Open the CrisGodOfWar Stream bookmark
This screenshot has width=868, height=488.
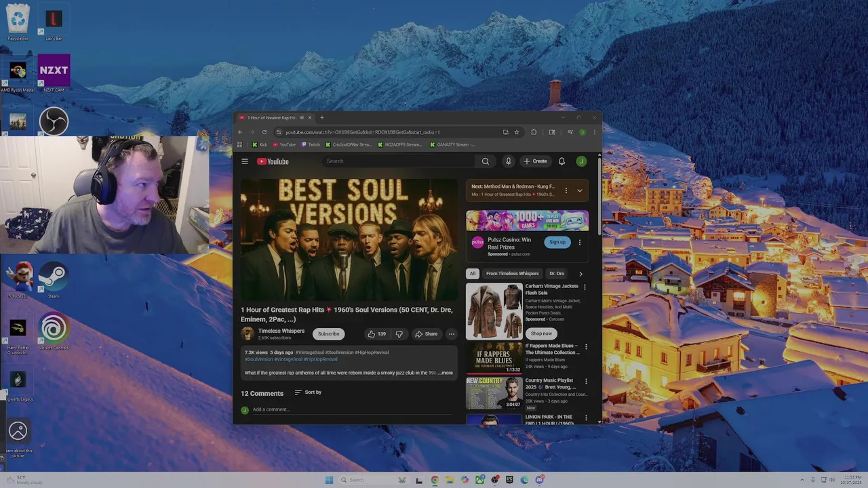coord(348,144)
